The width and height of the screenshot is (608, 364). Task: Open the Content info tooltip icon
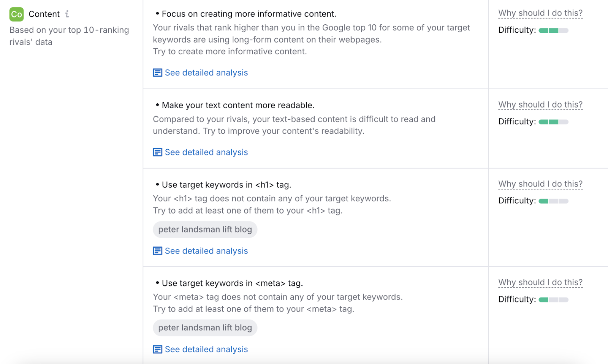tap(68, 14)
